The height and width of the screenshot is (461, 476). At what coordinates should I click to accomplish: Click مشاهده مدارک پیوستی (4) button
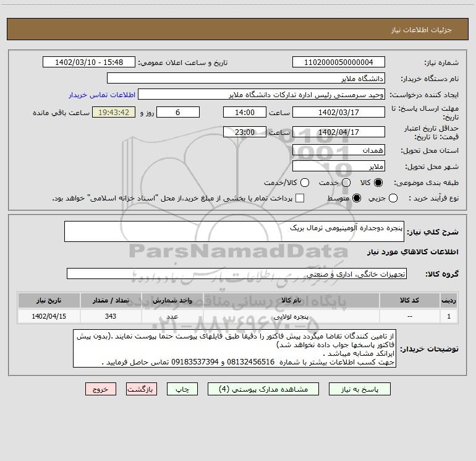coord(263,389)
